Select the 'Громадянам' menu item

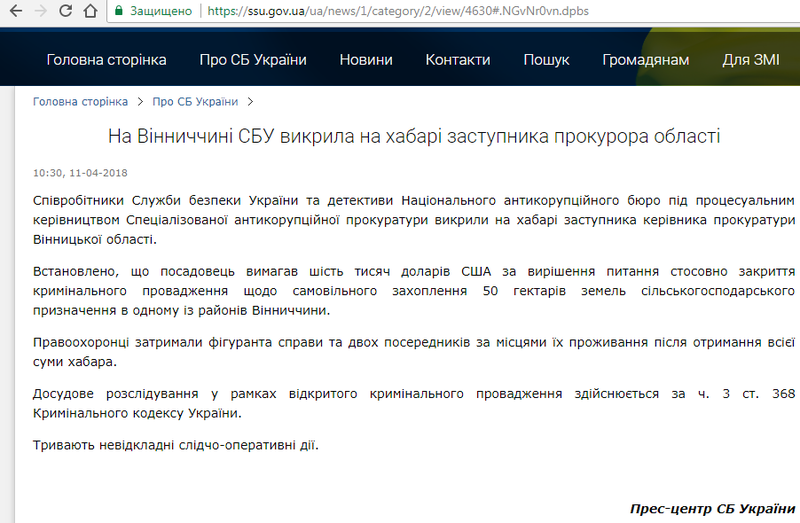[x=645, y=60]
